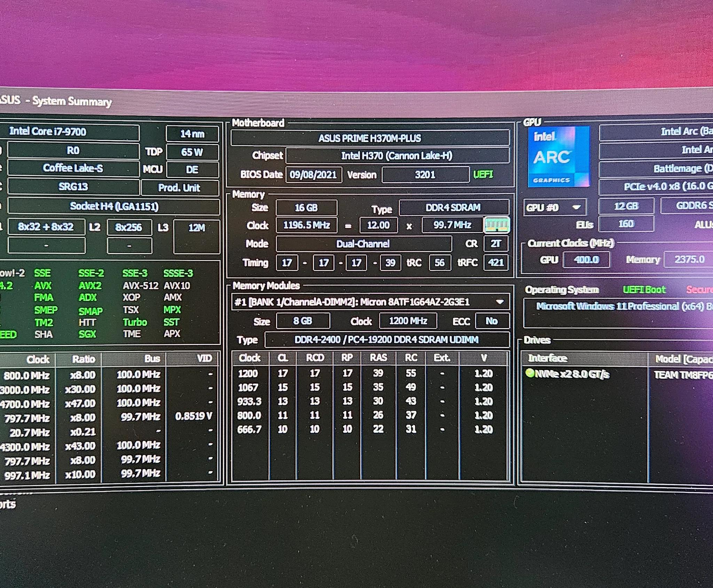Click the green UEFI Boot label
713x588 pixels.
(644, 290)
